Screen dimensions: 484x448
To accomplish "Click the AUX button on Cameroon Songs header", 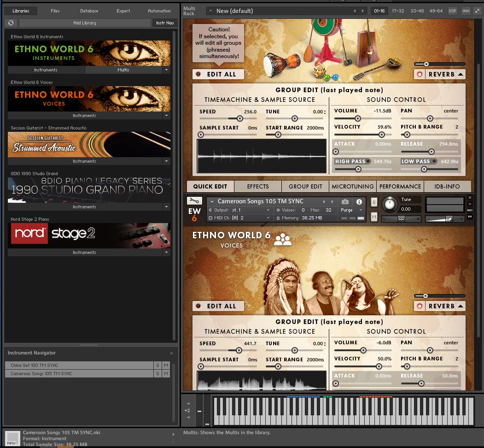I will click(470, 210).
